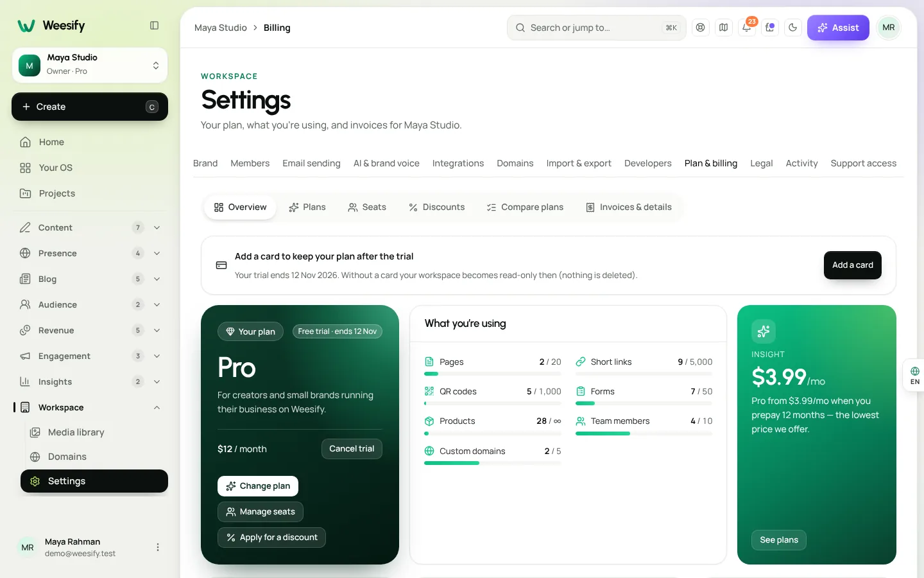Click the Weesify logo icon
924x578 pixels.
pyautogui.click(x=26, y=26)
